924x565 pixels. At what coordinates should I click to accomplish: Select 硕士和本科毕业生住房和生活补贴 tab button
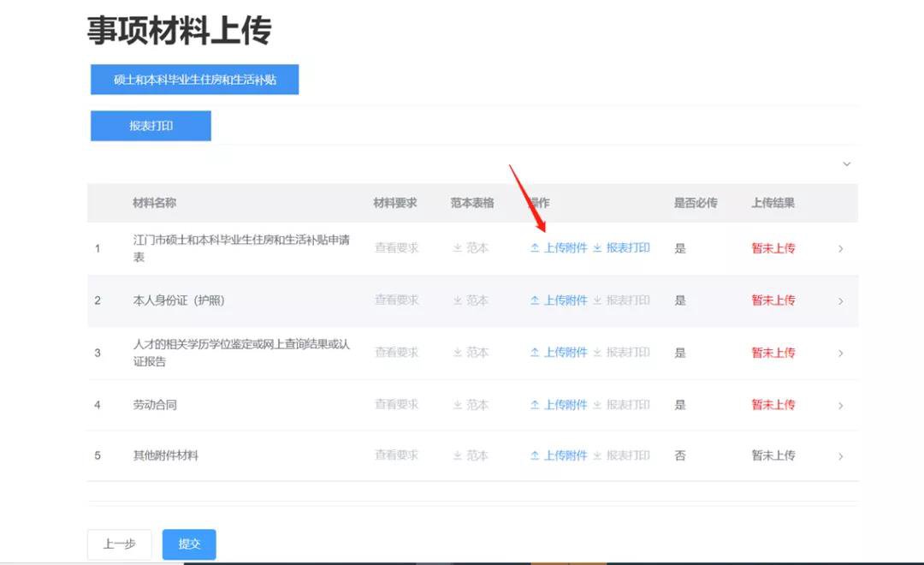coord(194,80)
